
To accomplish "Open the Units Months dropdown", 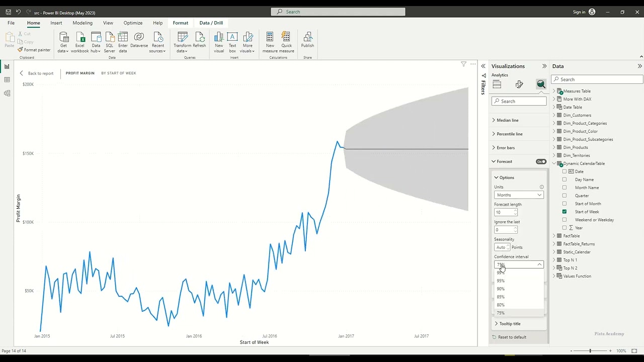I will coord(519,195).
